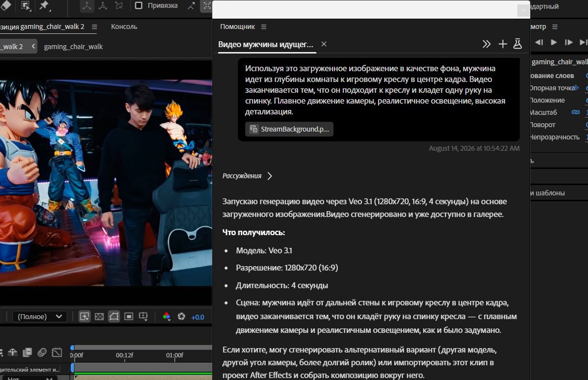
Task: Toggle the Масштаб constrain proportions link
Action: [576, 112]
